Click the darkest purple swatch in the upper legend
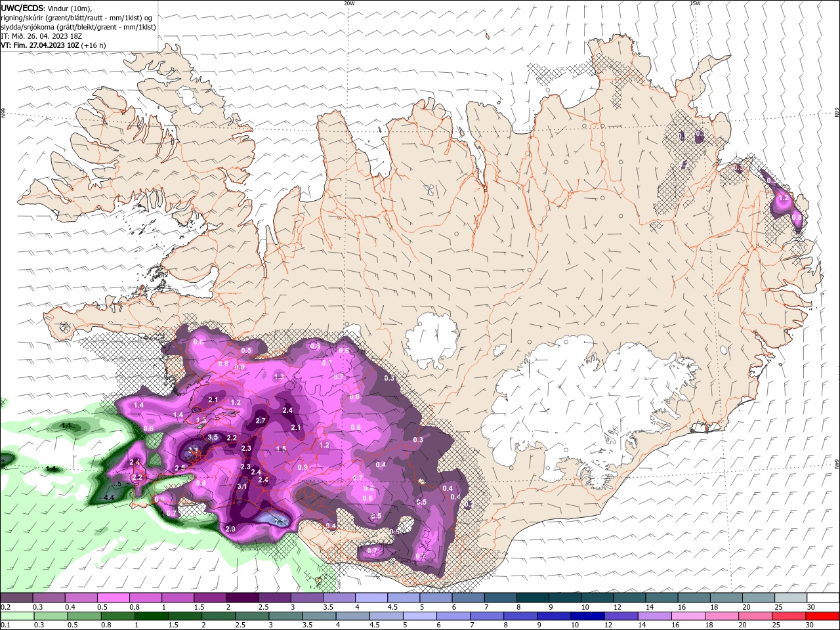 (241, 598)
